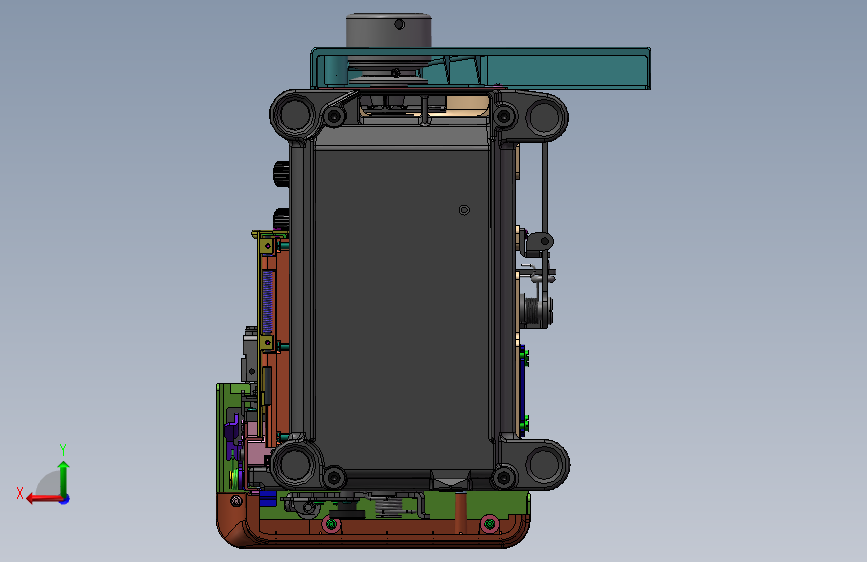
Task: Click the small round hole on center panel
Action: 464,210
